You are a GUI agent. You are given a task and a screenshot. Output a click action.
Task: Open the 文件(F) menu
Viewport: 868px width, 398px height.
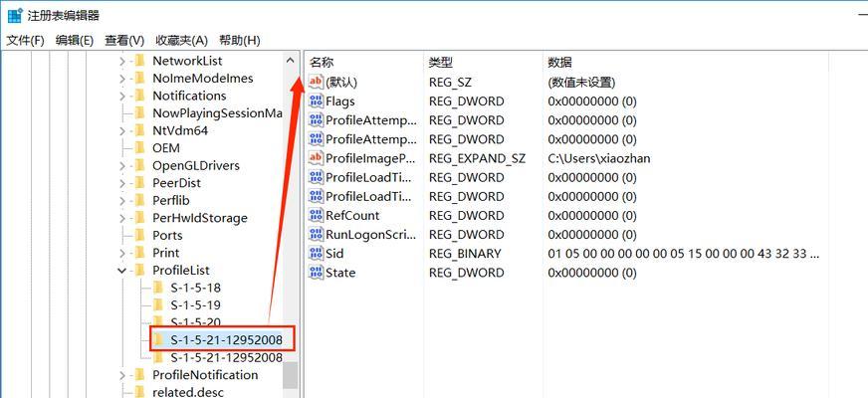pos(25,41)
